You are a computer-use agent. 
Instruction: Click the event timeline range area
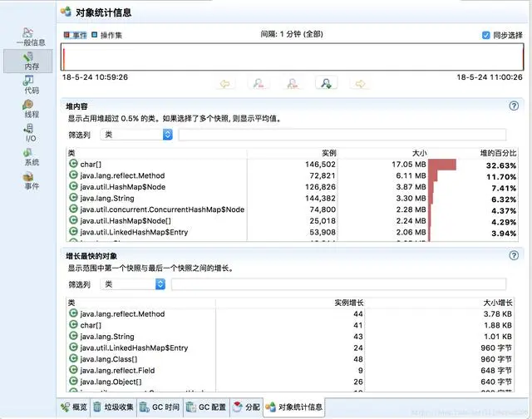(x=292, y=57)
